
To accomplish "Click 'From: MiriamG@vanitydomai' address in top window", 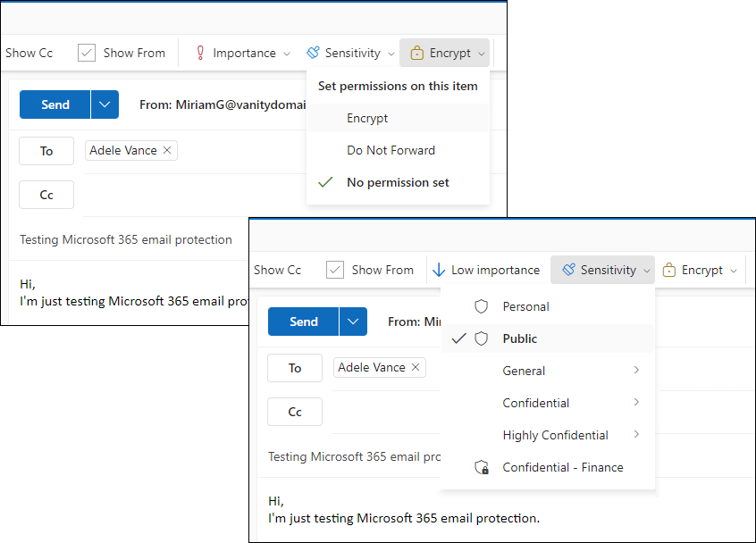I will [223, 104].
